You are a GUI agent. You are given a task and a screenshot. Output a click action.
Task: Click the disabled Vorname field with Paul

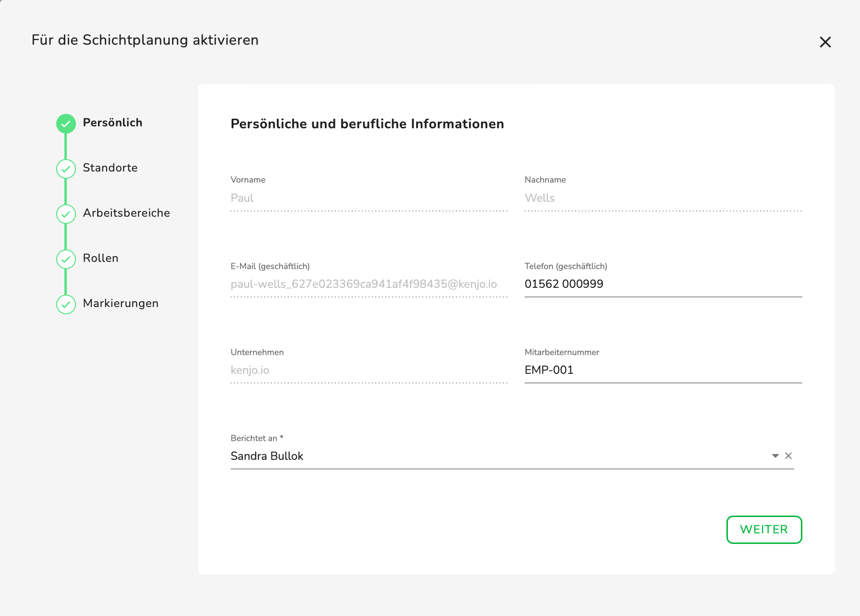tap(369, 198)
